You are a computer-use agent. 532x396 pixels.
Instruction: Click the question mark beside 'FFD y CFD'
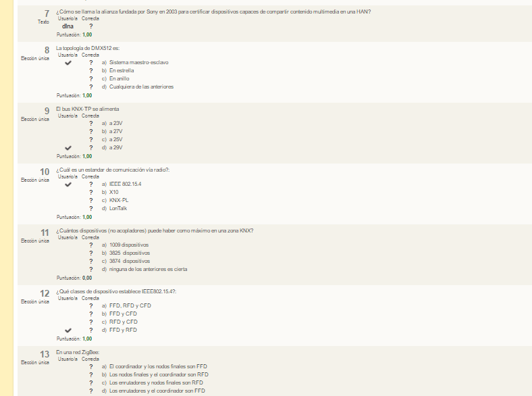coord(91,314)
